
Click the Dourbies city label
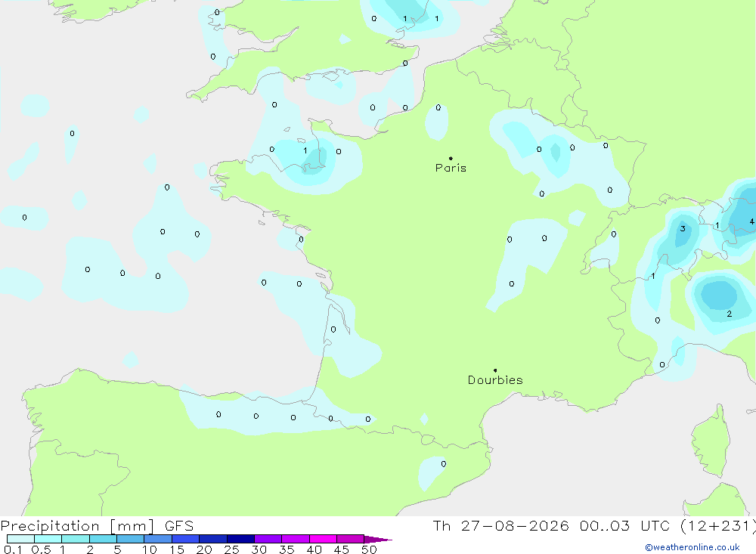click(495, 380)
